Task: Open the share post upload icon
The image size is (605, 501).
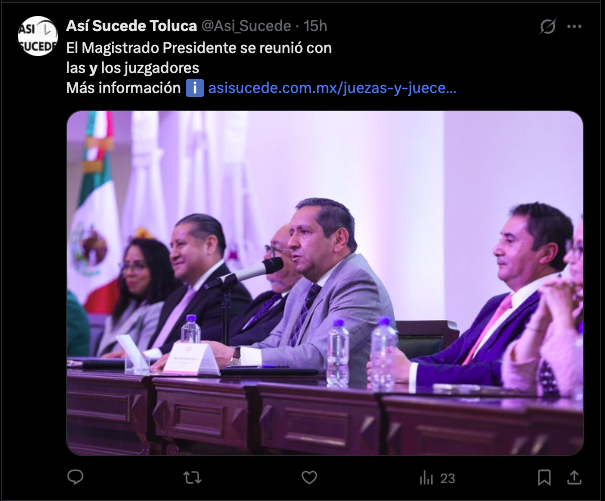Action: [574, 477]
